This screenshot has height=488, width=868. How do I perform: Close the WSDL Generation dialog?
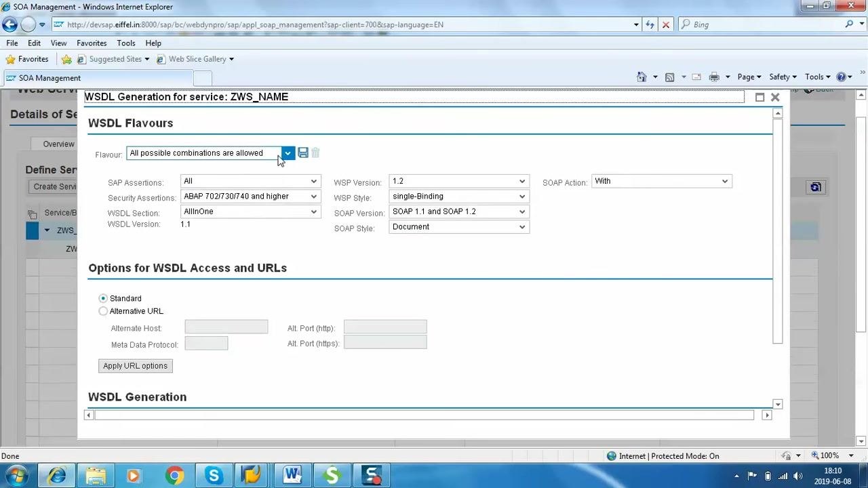(x=775, y=98)
